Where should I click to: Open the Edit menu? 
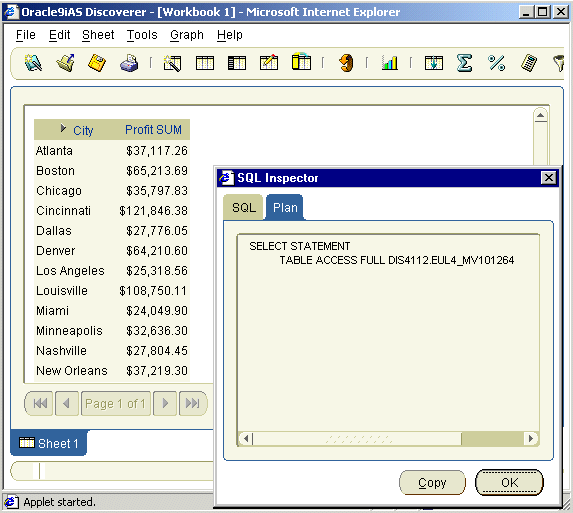coord(59,35)
